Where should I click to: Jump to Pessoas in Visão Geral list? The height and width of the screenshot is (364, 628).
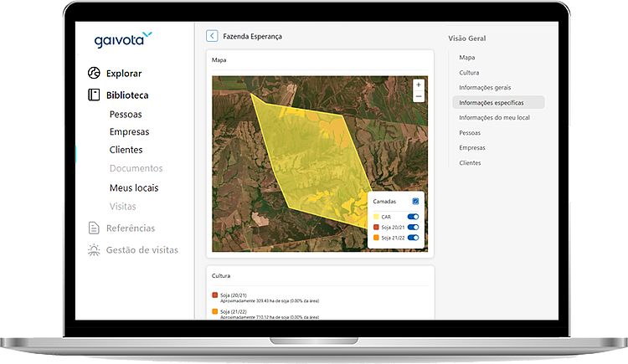point(470,132)
